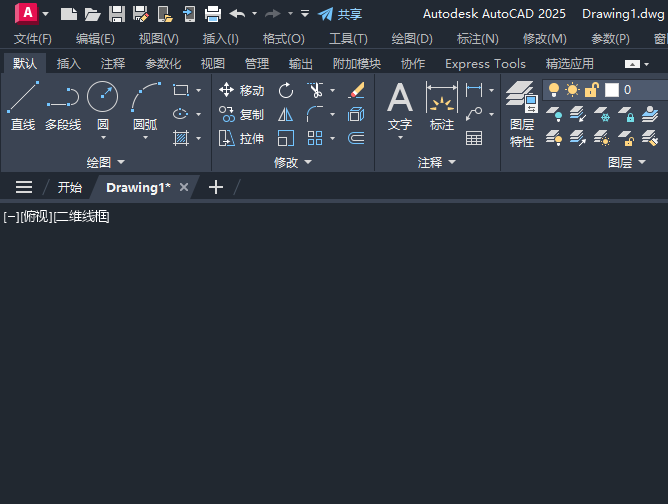The height and width of the screenshot is (504, 668).
Task: Toggle layer 0 freeze sun icon
Action: 572,90
